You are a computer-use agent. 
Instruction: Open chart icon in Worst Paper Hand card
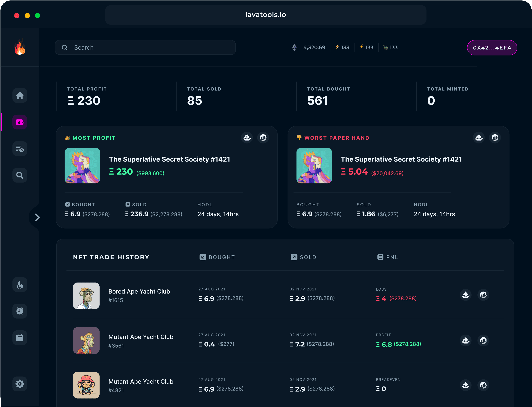(x=495, y=138)
